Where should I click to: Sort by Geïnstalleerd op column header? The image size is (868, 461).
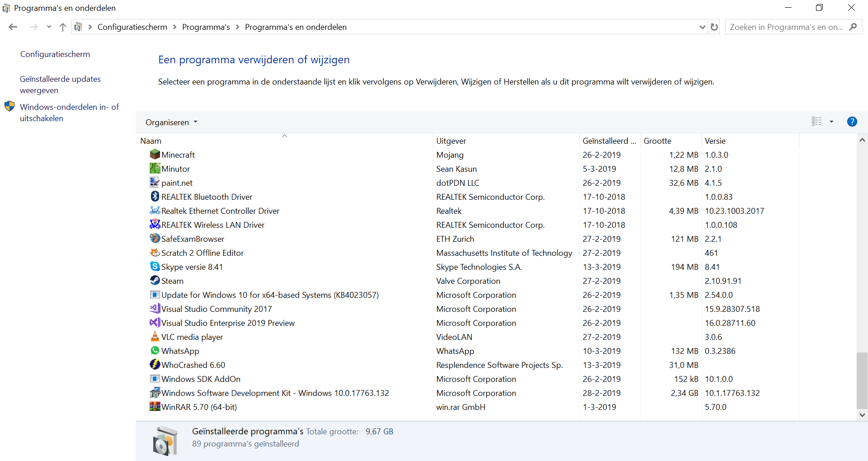[610, 141]
